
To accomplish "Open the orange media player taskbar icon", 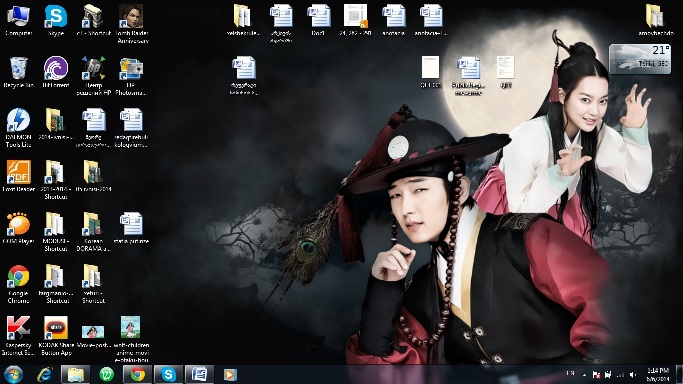I will pos(230,374).
